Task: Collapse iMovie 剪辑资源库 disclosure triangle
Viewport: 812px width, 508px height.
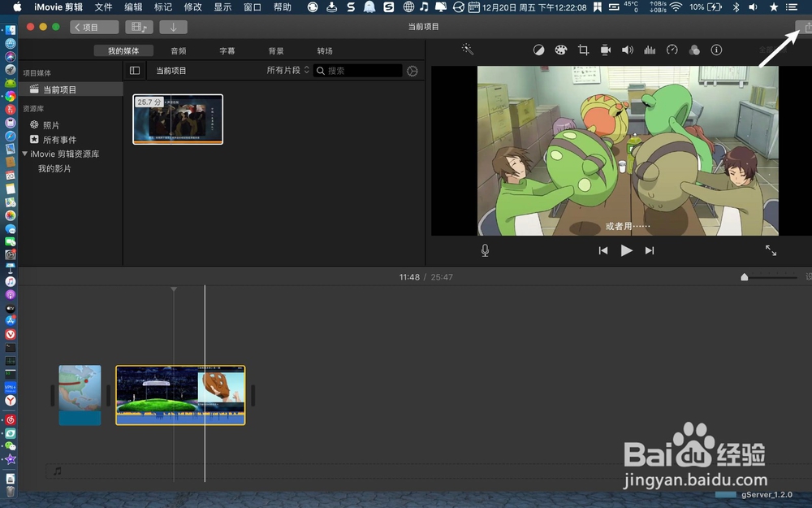Action: tap(24, 154)
